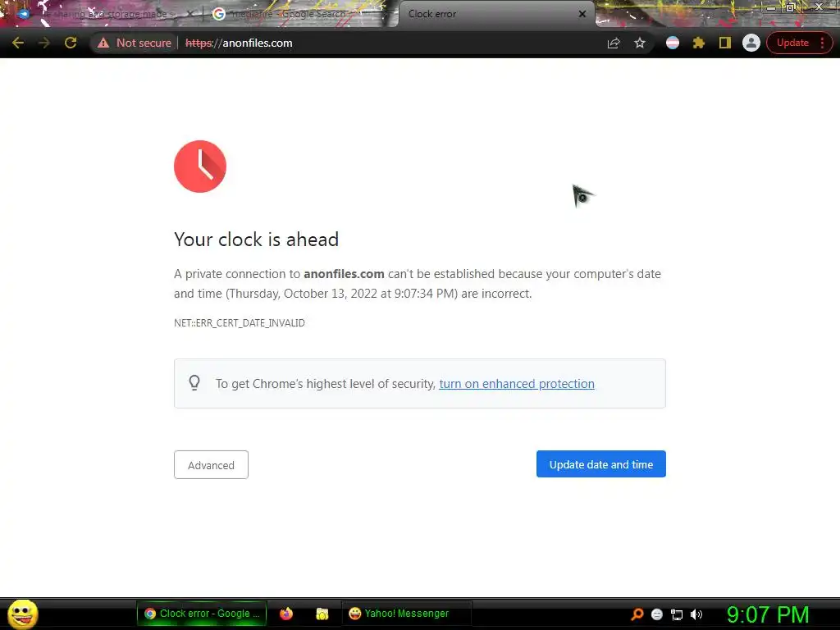The height and width of the screenshot is (630, 840).
Task: Bookmark this tab with the star
Action: (x=640, y=43)
